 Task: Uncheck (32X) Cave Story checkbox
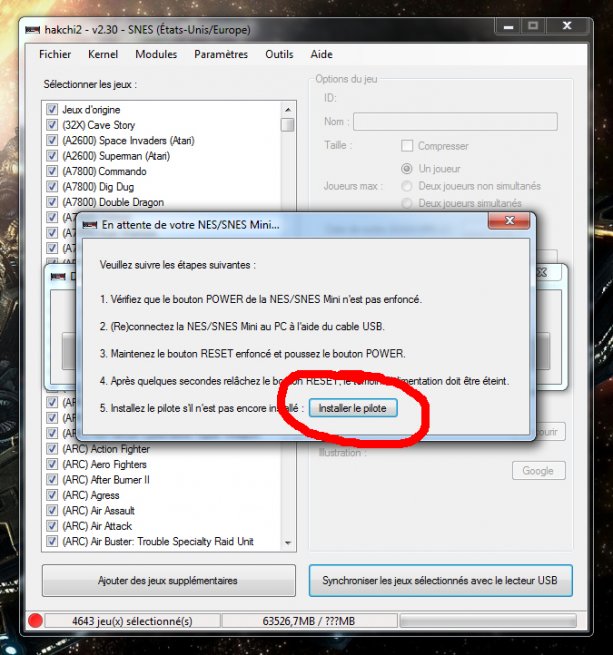pyautogui.click(x=52, y=125)
